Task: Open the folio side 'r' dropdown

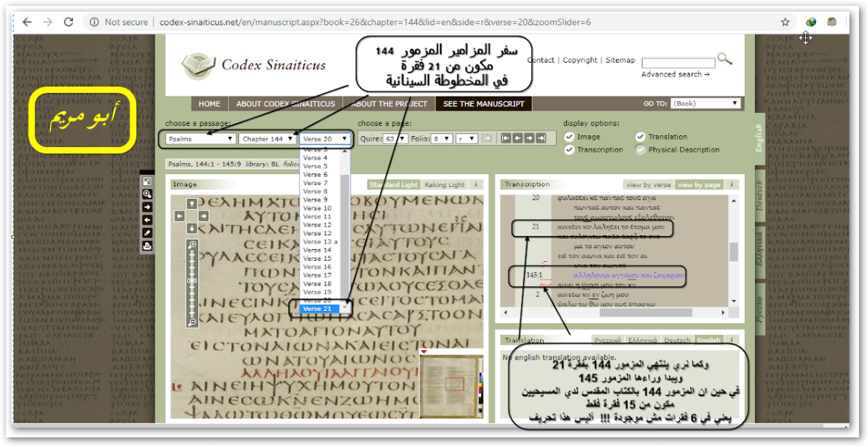Action: point(466,139)
